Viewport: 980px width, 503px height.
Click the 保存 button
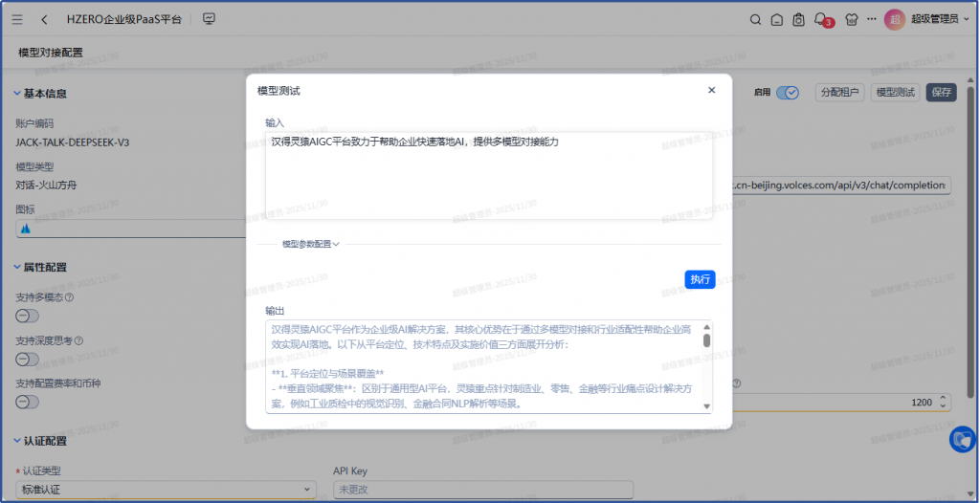[x=941, y=93]
